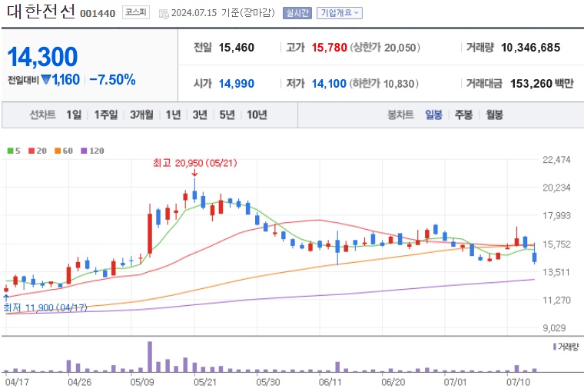Click the 거래대금 value 153,260 백만
Viewport: 584px width, 392px height.
(542, 84)
